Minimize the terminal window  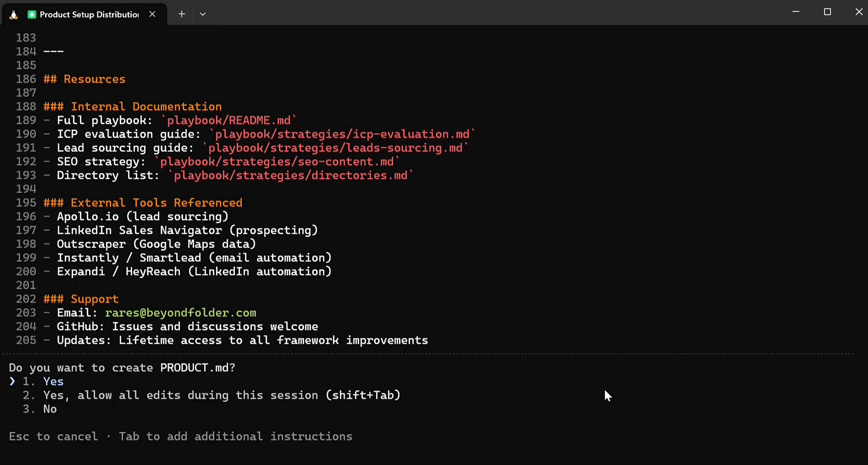tap(796, 12)
